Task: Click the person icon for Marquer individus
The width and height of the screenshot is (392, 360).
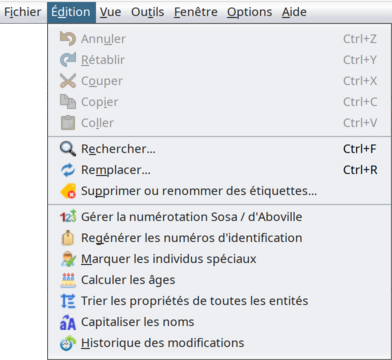Action: [x=68, y=259]
